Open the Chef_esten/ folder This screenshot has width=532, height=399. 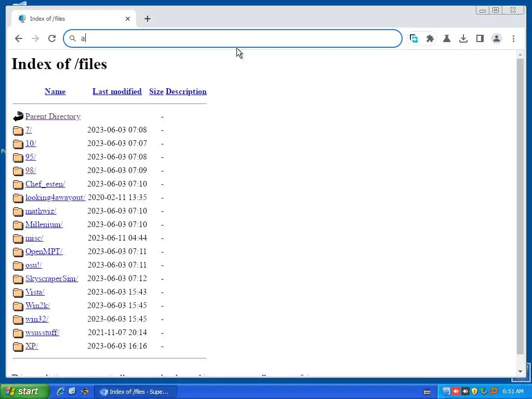pyautogui.click(x=45, y=184)
